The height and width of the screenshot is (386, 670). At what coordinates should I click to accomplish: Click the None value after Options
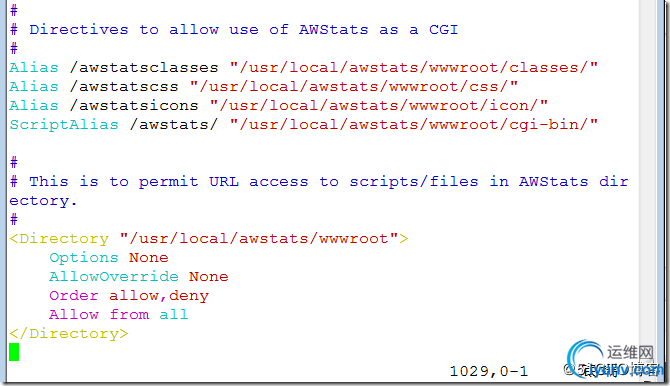(x=149, y=258)
